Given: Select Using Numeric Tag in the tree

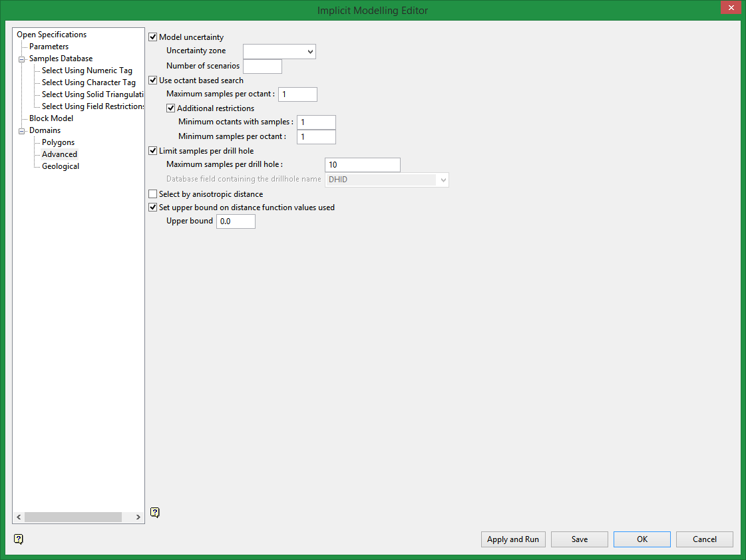Looking at the screenshot, I should 87,70.
